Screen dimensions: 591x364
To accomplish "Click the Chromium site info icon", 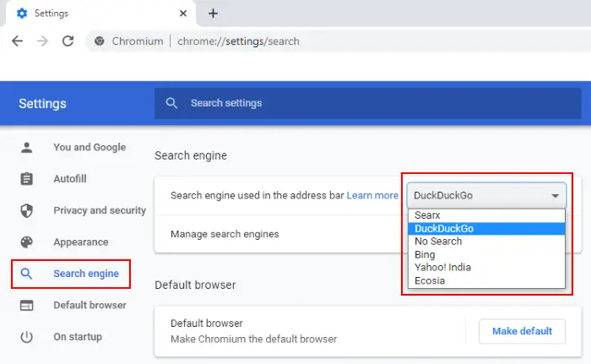I will 100,41.
